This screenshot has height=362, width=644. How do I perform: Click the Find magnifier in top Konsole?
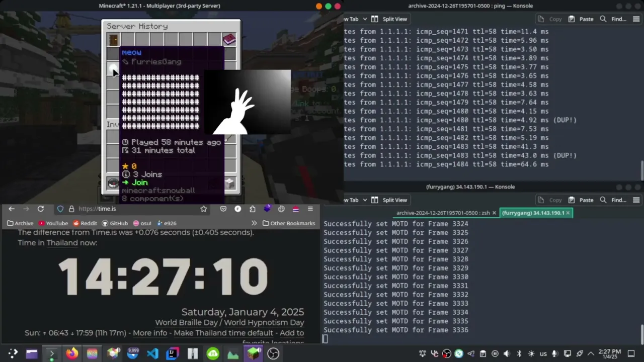(x=603, y=19)
